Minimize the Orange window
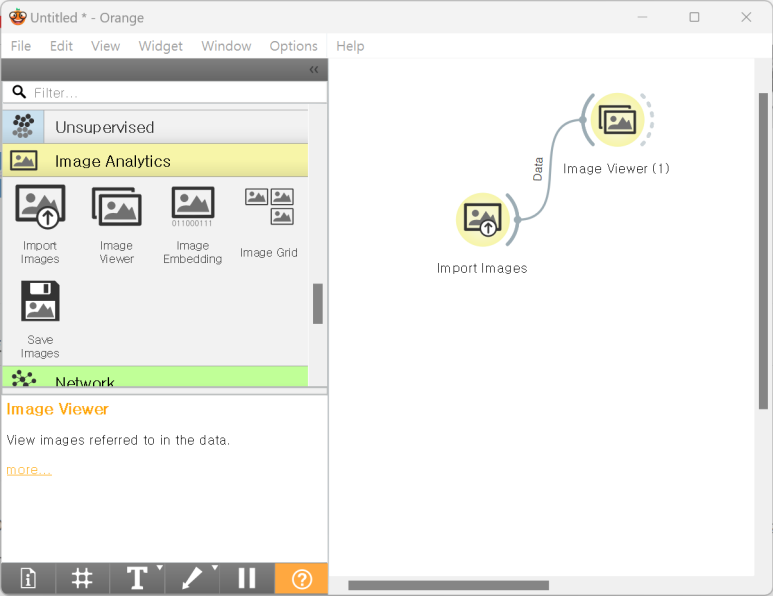The height and width of the screenshot is (596, 773). [642, 17]
